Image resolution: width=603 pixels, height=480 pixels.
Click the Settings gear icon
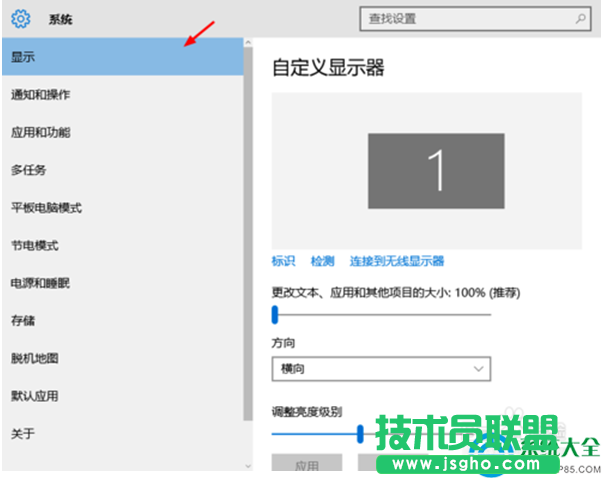(x=20, y=18)
